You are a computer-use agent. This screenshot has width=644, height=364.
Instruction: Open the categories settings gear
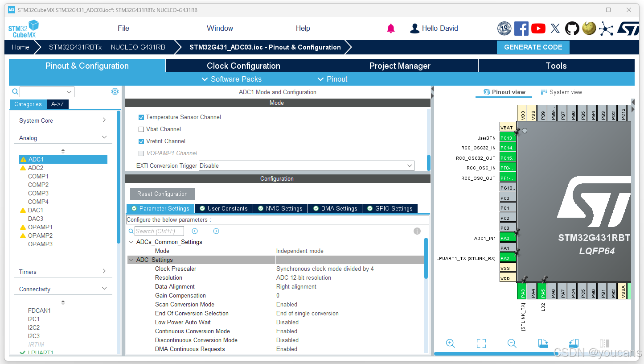pos(115,91)
